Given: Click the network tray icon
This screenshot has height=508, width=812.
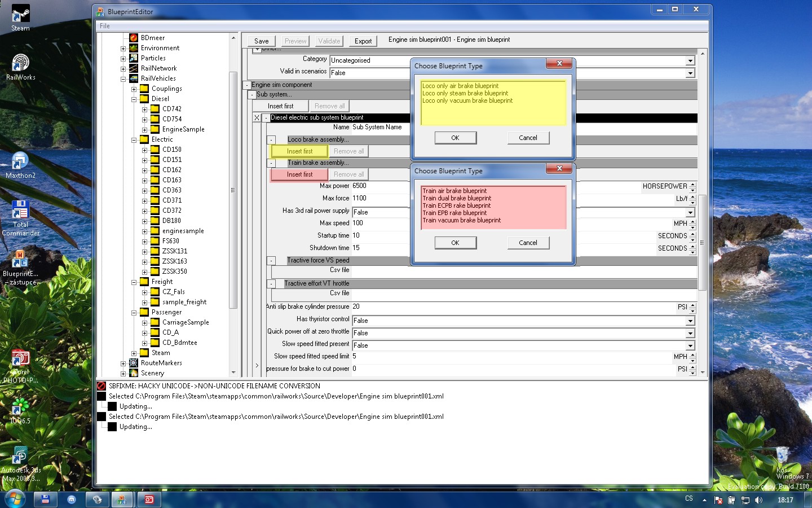Looking at the screenshot, I should 745,500.
